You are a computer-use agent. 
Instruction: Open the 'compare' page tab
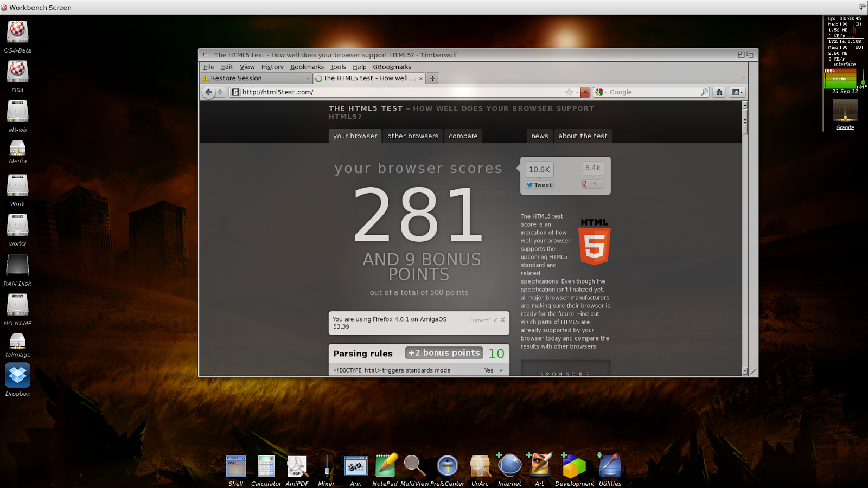tap(463, 136)
